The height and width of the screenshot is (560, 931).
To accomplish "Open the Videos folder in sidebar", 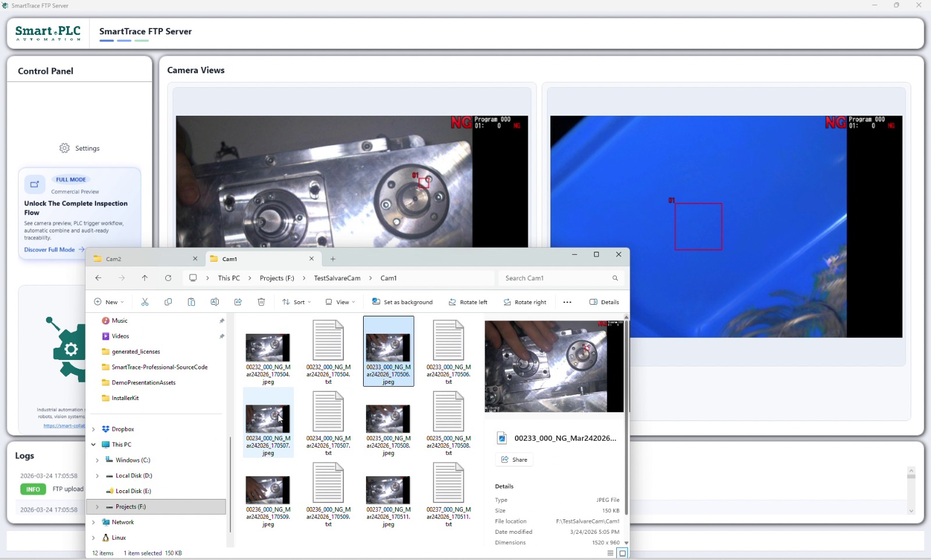I will click(x=120, y=336).
